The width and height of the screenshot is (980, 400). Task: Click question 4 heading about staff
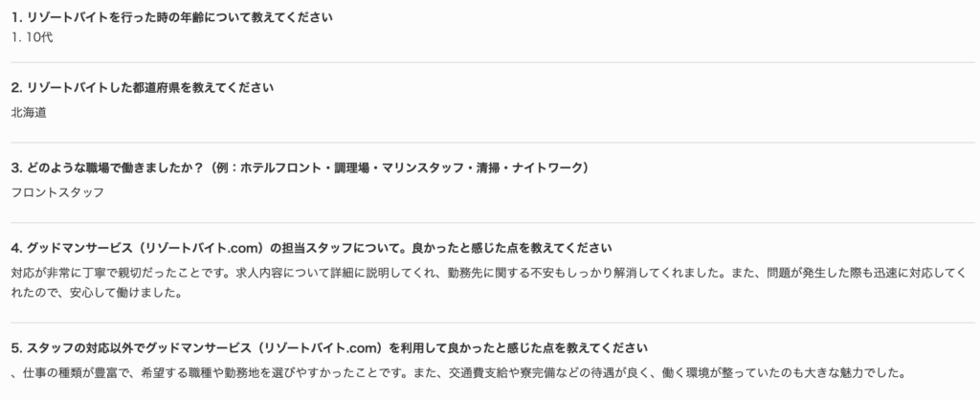point(311,248)
